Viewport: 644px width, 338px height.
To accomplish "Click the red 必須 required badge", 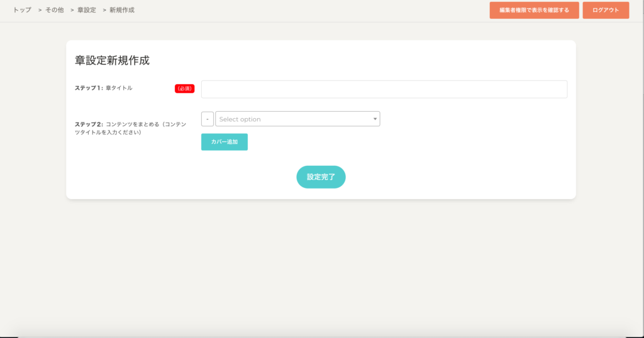I will coord(185,89).
